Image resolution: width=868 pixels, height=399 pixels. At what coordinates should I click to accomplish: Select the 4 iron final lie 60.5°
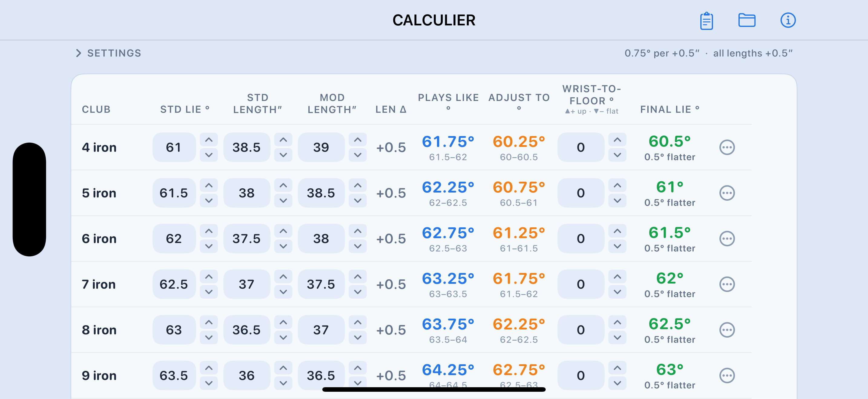coord(669,142)
